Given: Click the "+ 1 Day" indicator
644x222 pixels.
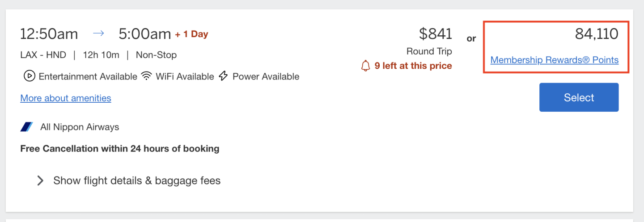Looking at the screenshot, I should [191, 34].
